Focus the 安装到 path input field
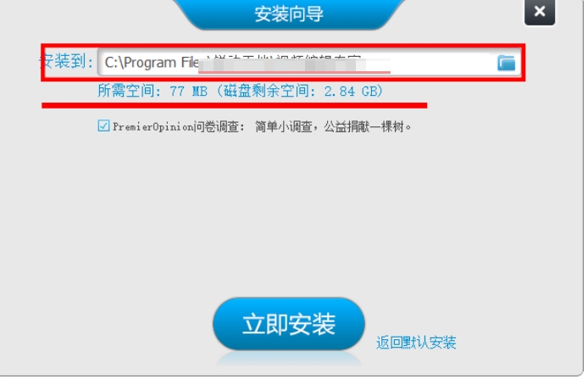 point(309,62)
